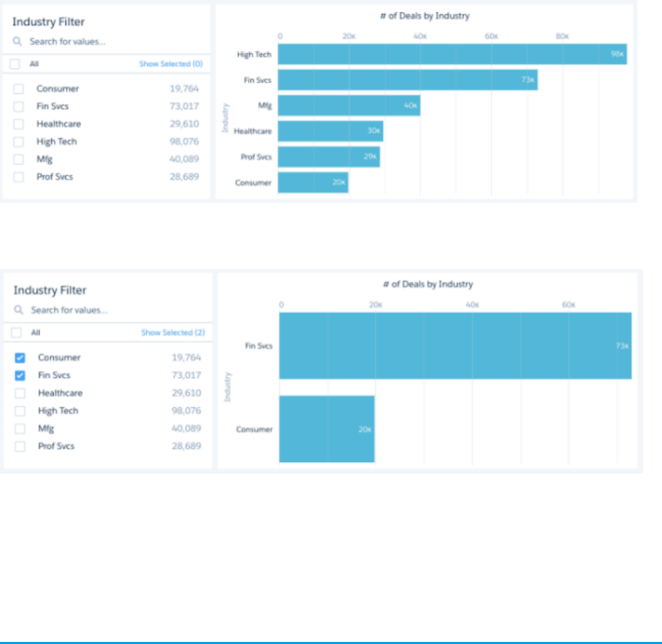The width and height of the screenshot is (662, 644).
Task: Select the Fin Svcs 73k bar in the top chart
Action: tap(408, 80)
